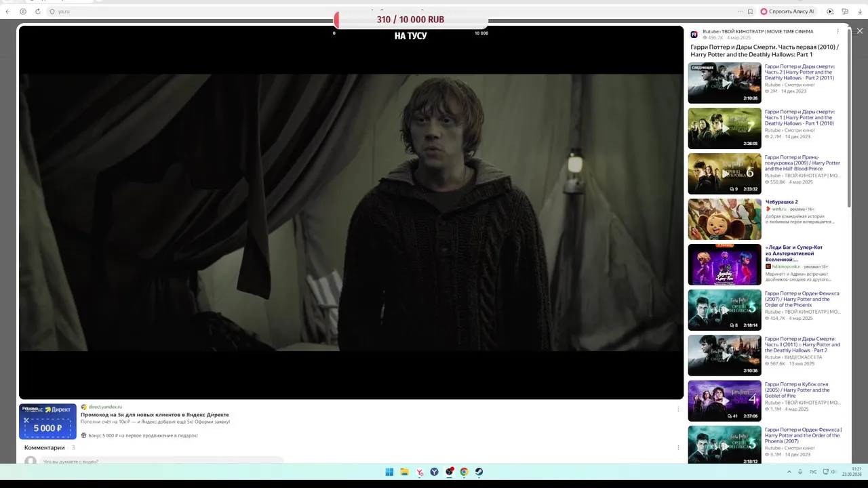Open thumbnail for Deathly Hallows Part 2 (2011)
Viewport: 868px width, 488px height.
[724, 83]
